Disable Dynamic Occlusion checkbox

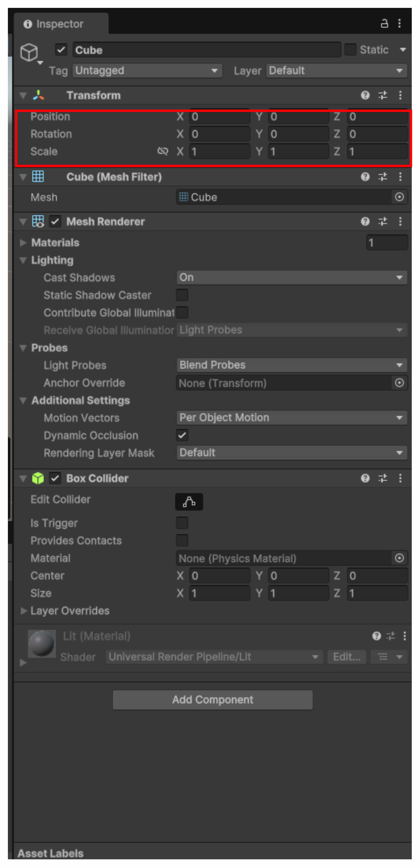tap(182, 435)
